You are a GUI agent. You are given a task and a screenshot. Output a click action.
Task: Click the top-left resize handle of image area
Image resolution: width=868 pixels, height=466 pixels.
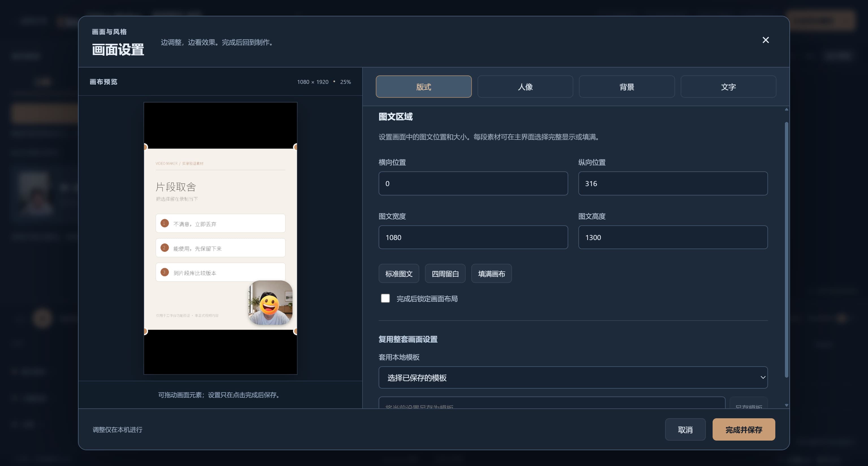point(145,147)
